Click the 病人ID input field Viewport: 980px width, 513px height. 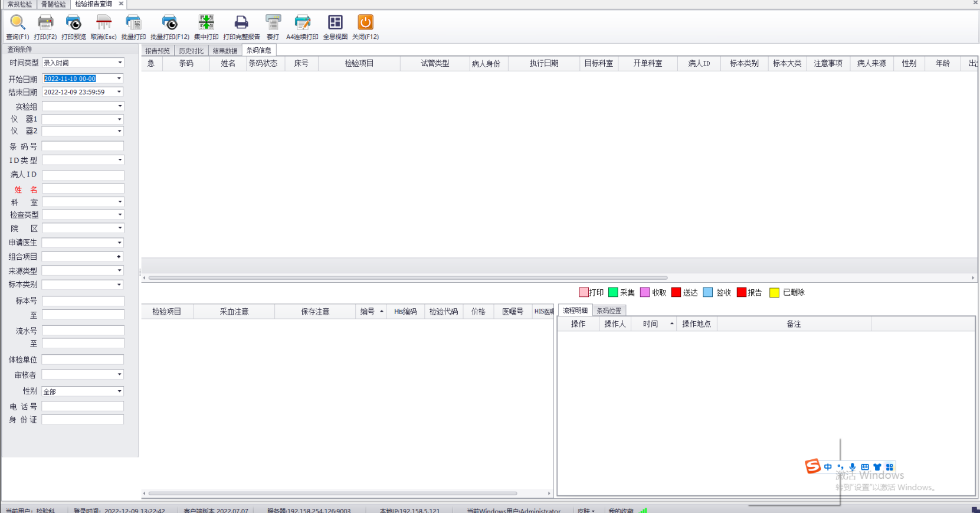click(x=83, y=175)
